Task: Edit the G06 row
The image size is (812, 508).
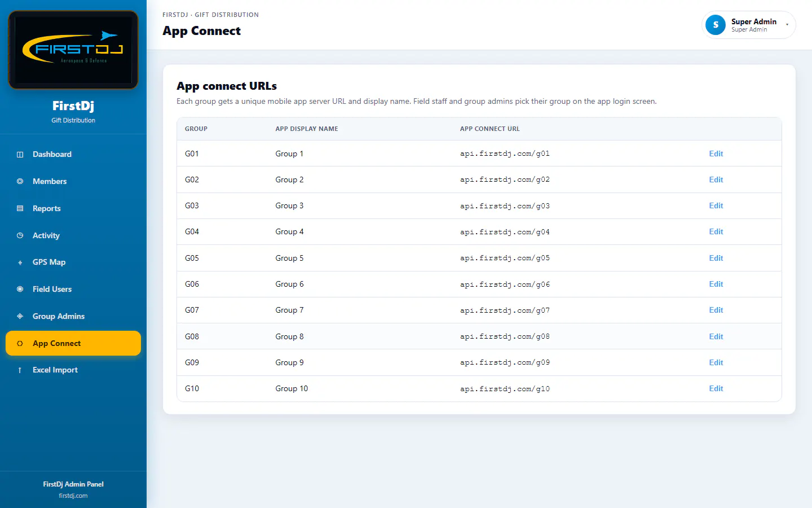Action: (x=716, y=284)
